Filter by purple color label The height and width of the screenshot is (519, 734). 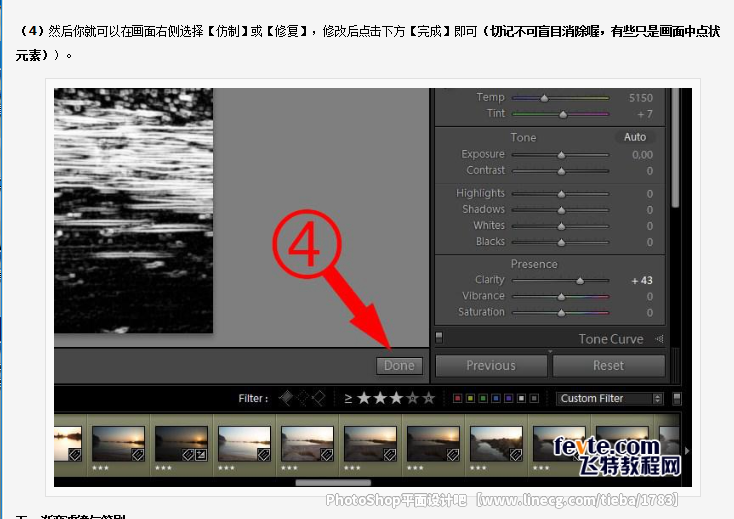(x=508, y=399)
